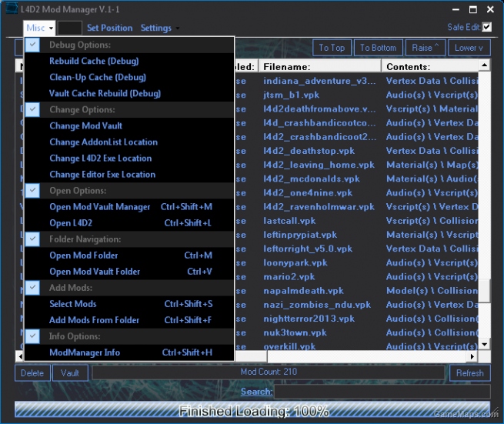Select Change Mod Vault

[129, 125]
